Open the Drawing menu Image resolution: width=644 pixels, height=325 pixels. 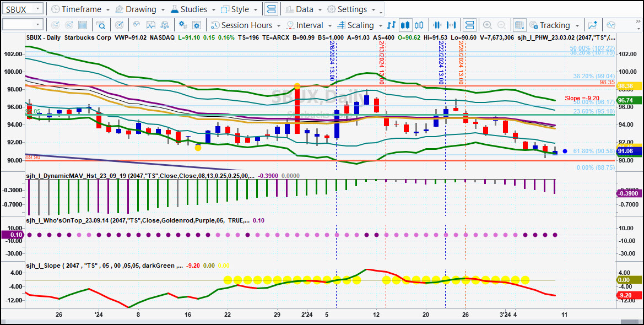coord(141,9)
